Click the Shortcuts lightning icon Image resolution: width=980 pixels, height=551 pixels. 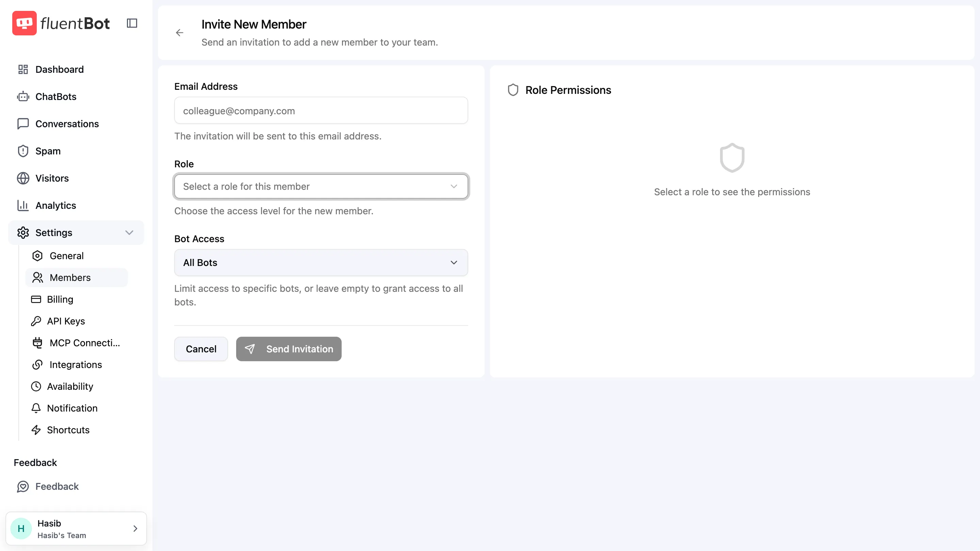pos(36,430)
